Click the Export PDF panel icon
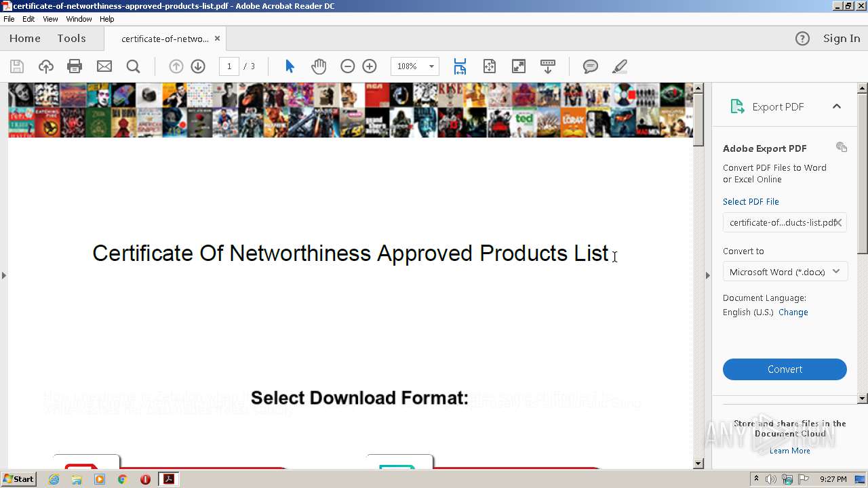Screen dimensions: 868x488 click(737, 106)
